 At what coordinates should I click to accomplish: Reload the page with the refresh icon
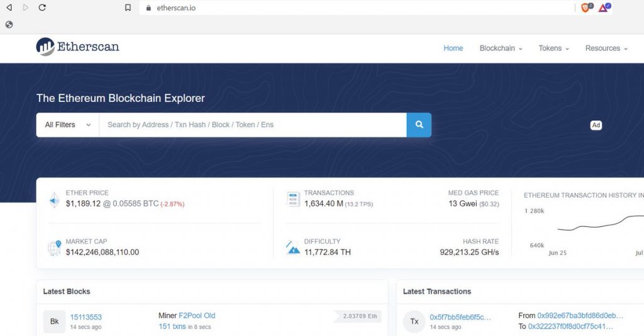pyautogui.click(x=42, y=8)
